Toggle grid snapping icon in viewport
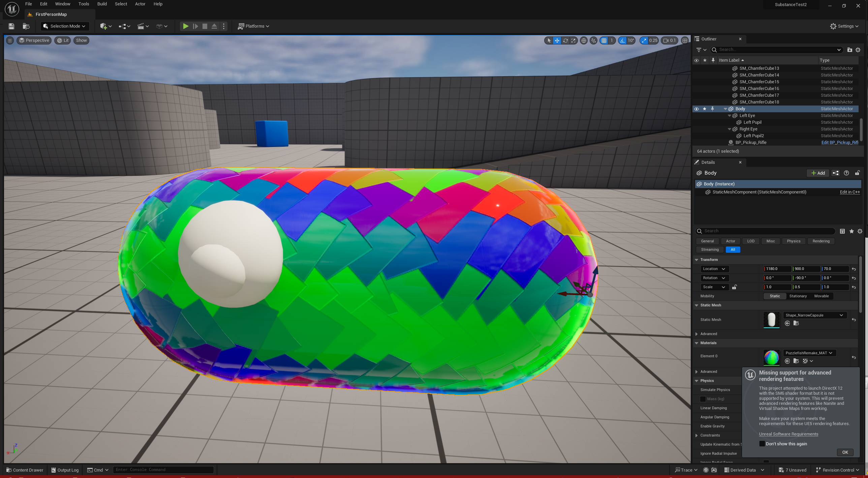868x478 pixels. point(604,40)
